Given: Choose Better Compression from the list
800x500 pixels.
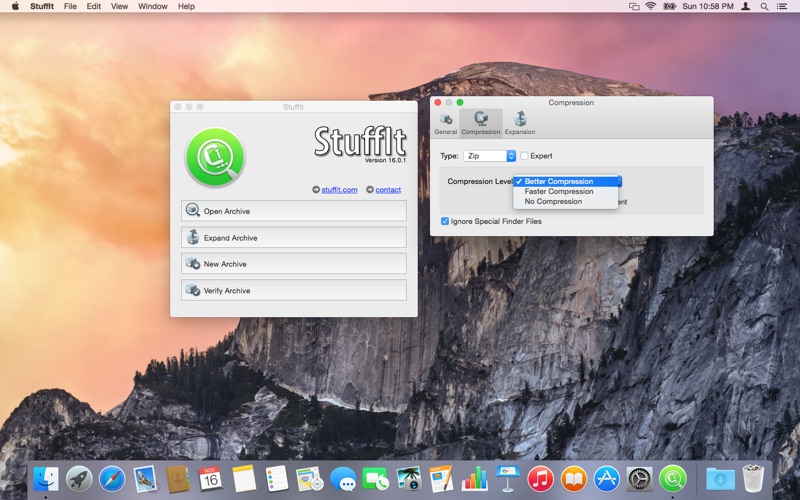Looking at the screenshot, I should coord(565,181).
